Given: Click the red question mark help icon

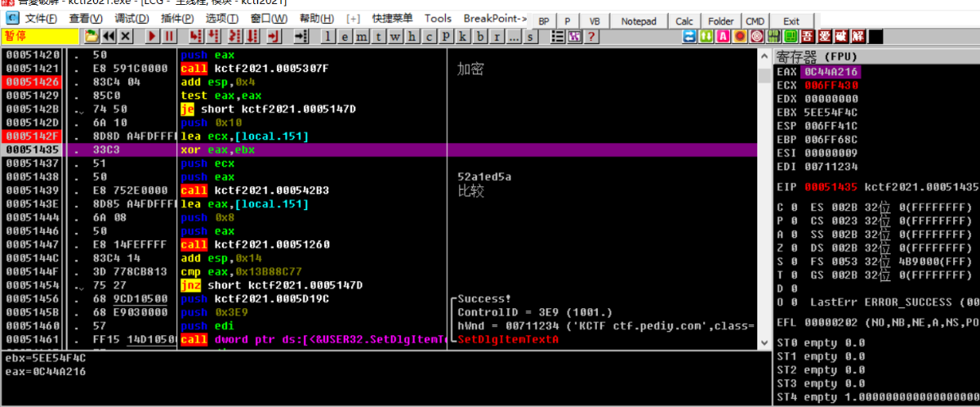Looking at the screenshot, I should (590, 36).
